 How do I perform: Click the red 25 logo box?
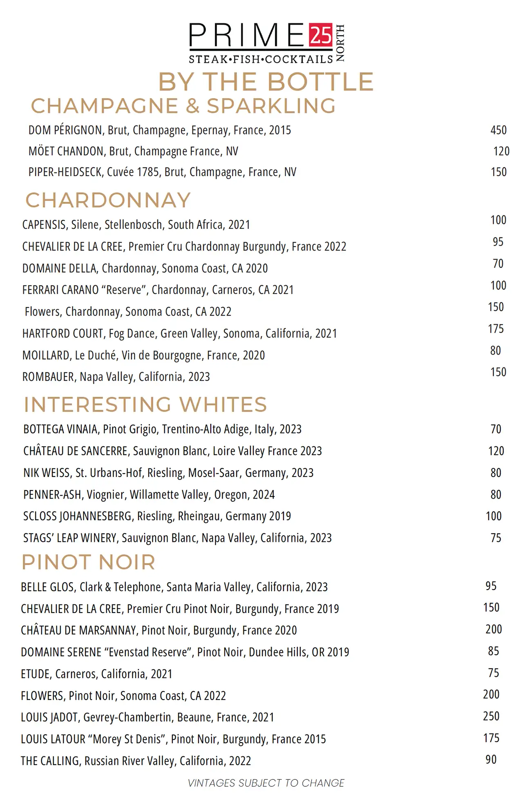pyautogui.click(x=321, y=35)
